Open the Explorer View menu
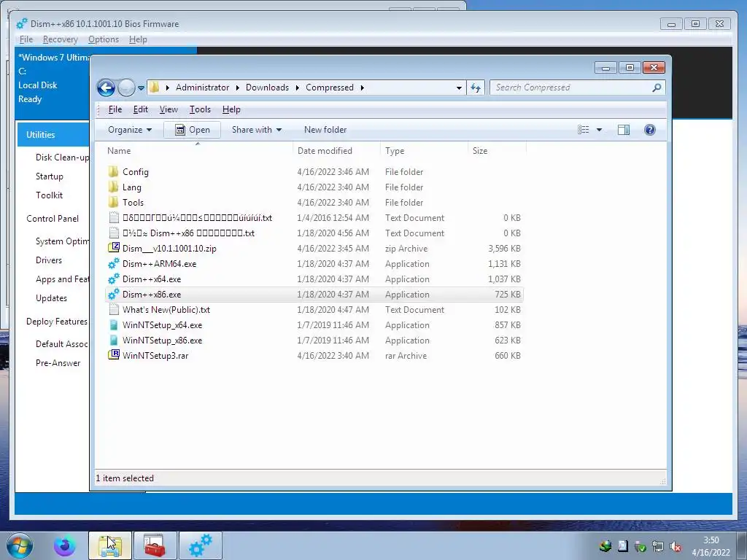This screenshot has height=560, width=747. (169, 109)
